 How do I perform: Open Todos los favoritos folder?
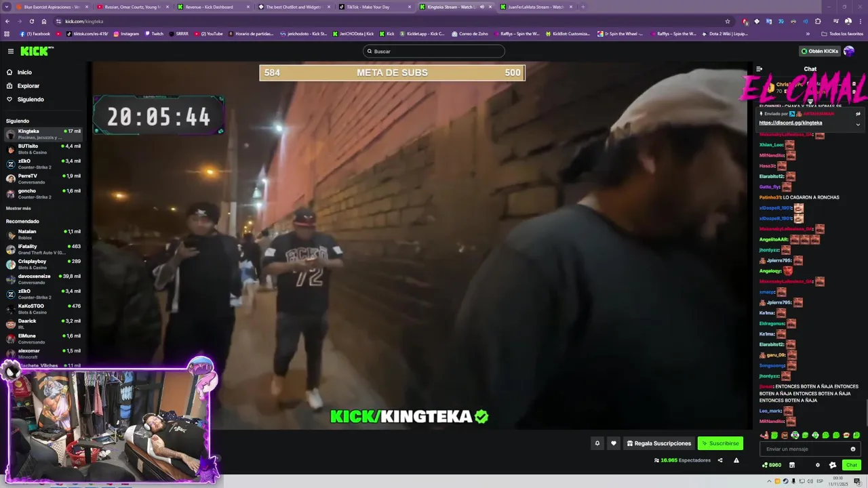click(842, 34)
